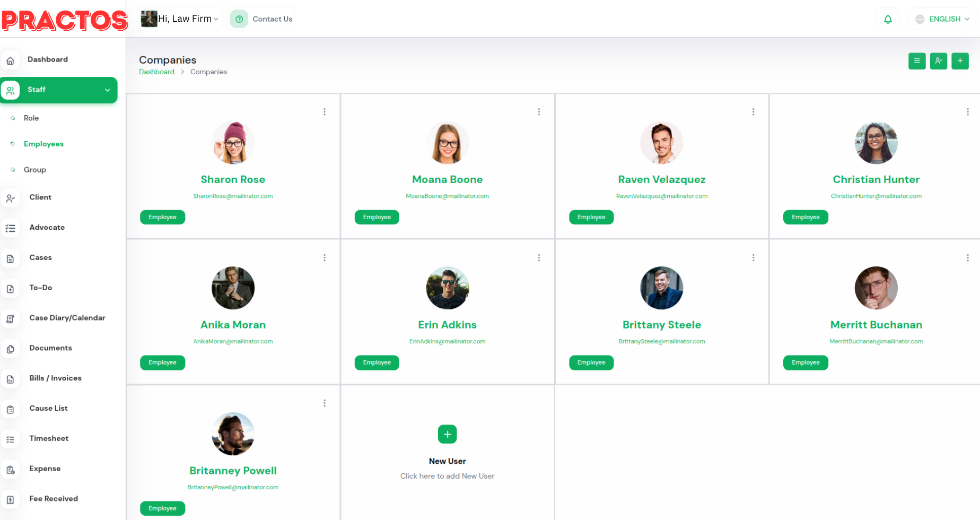Expand the ENGLISH language dropdown
Screen dimensions: 980x520
click(x=942, y=19)
